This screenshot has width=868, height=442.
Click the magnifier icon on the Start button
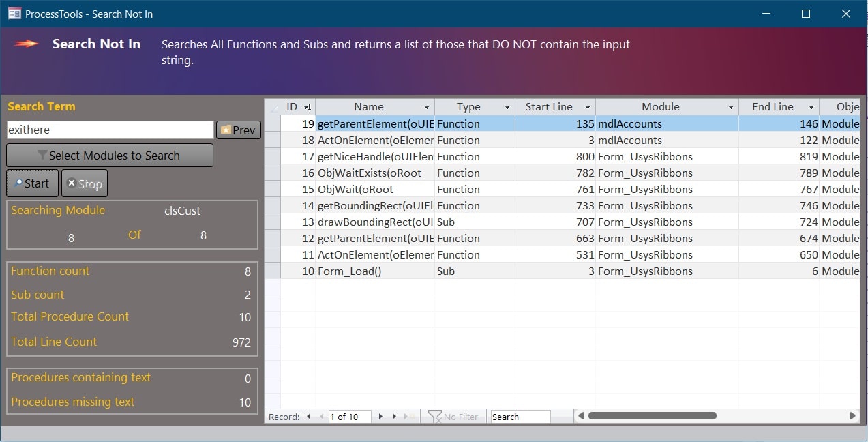(x=19, y=183)
